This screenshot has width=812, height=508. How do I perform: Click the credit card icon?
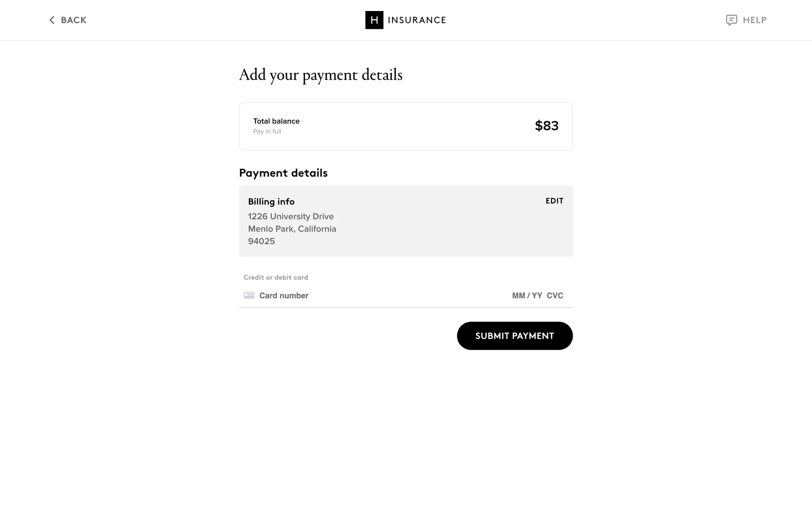[x=249, y=295]
